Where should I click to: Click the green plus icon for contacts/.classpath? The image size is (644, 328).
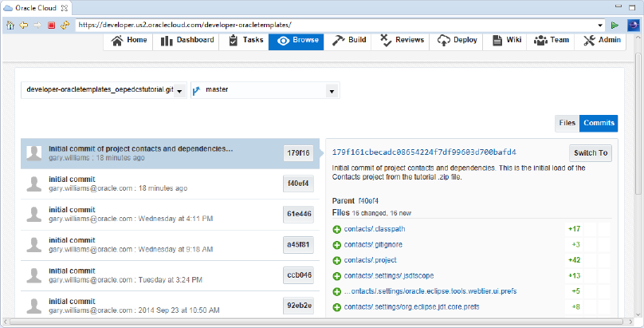pos(337,229)
